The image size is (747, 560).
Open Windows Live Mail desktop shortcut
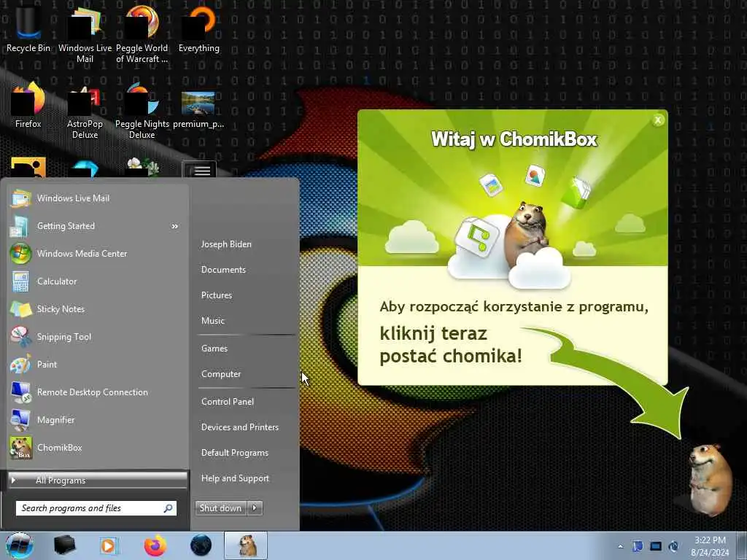click(x=85, y=34)
